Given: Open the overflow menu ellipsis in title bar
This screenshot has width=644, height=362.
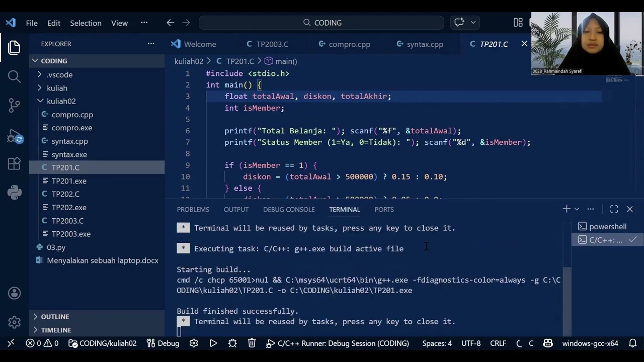Looking at the screenshot, I should tap(144, 23).
